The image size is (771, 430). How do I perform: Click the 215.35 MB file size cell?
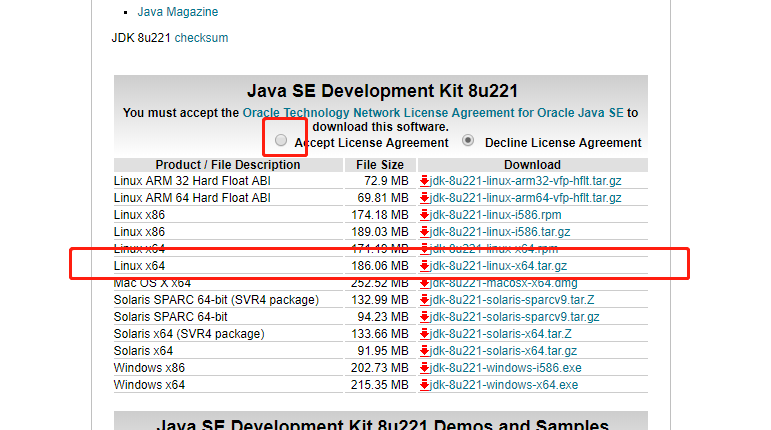tap(380, 385)
